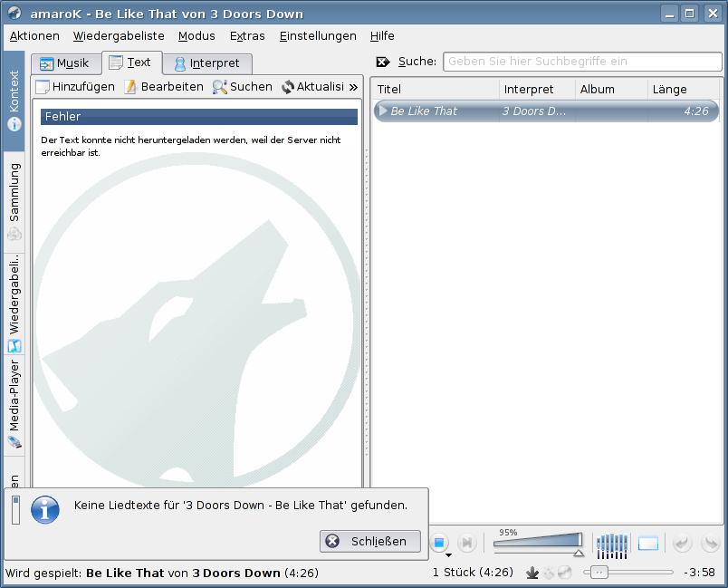
Task: Expand the lyrics toolbar overflow chevron
Action: (354, 87)
